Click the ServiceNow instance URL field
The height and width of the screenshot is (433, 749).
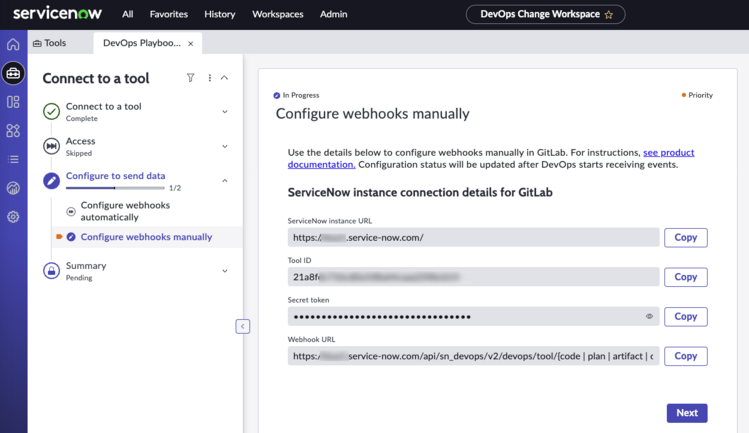(x=473, y=238)
